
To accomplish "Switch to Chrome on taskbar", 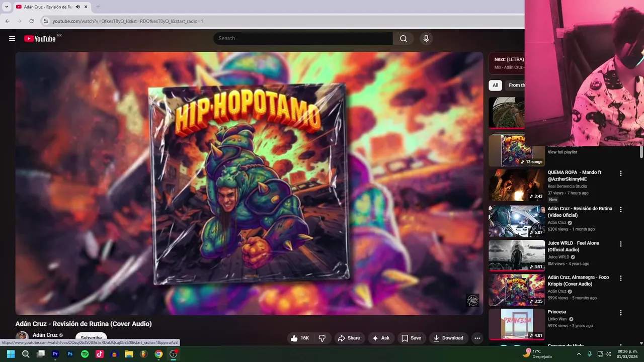I will pyautogui.click(x=158, y=354).
